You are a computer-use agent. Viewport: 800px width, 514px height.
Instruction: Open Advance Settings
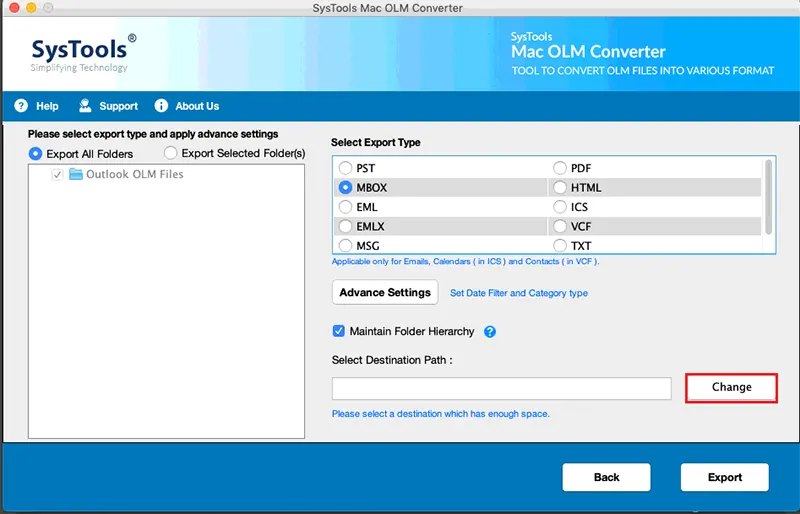385,292
